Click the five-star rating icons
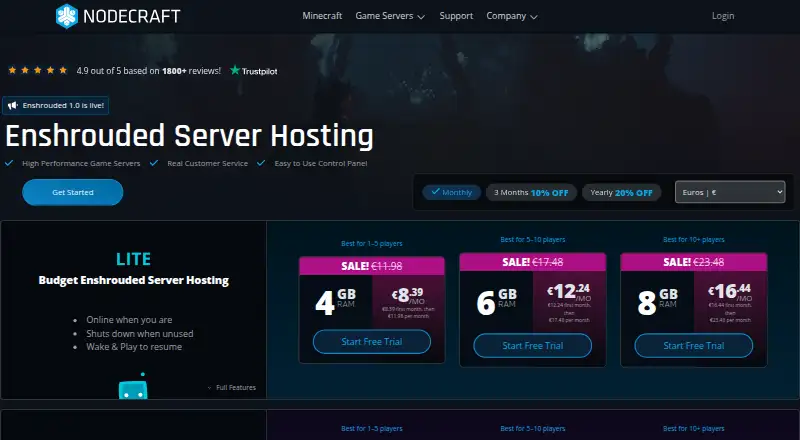 38,70
